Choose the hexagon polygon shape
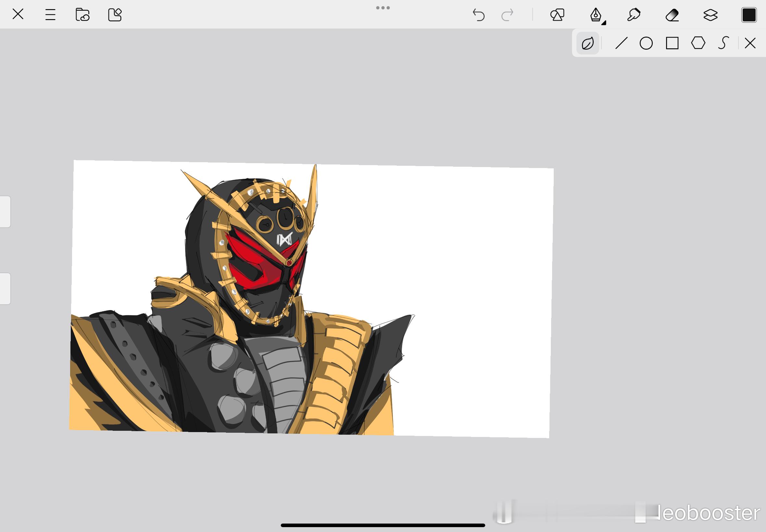 click(698, 43)
